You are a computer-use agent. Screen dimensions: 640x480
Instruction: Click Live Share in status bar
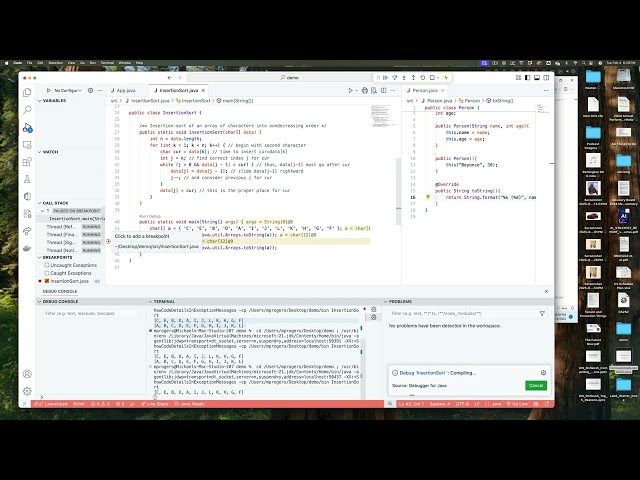pyautogui.click(x=154, y=404)
